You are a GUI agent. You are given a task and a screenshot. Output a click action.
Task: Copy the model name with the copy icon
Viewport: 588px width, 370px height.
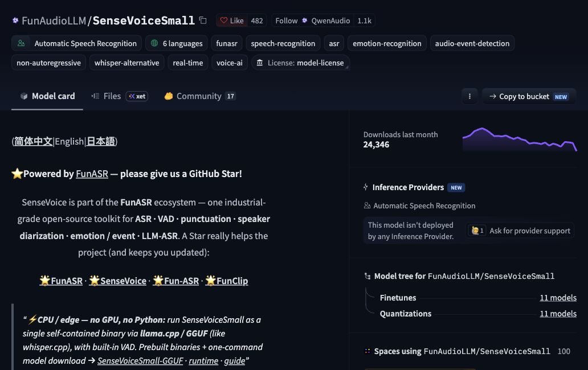pyautogui.click(x=203, y=20)
